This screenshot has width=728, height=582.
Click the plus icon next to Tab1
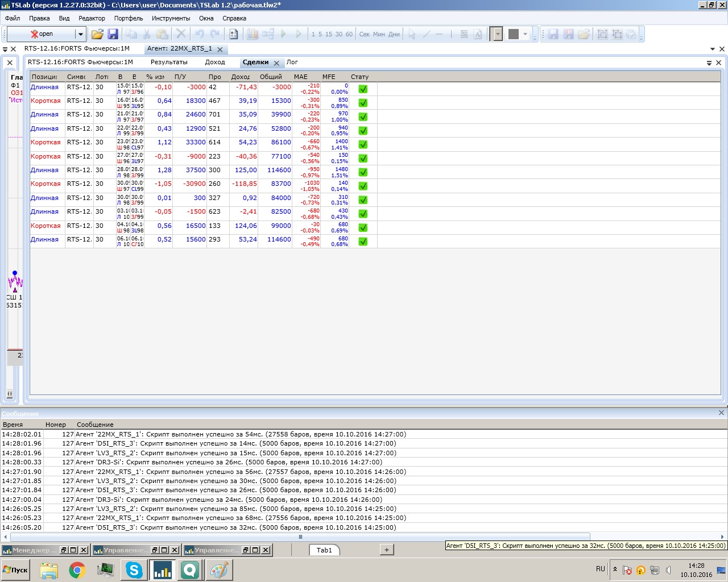386,550
